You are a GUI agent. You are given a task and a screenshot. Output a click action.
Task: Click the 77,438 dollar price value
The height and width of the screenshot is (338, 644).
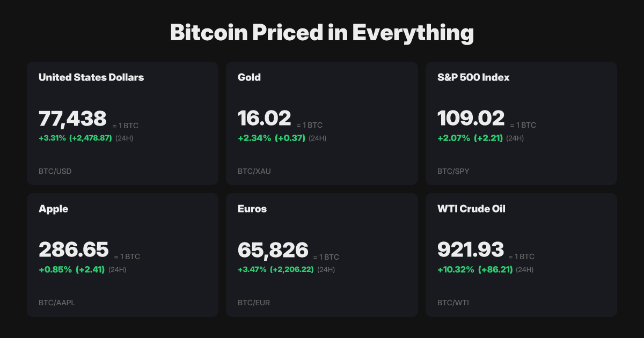[73, 119]
